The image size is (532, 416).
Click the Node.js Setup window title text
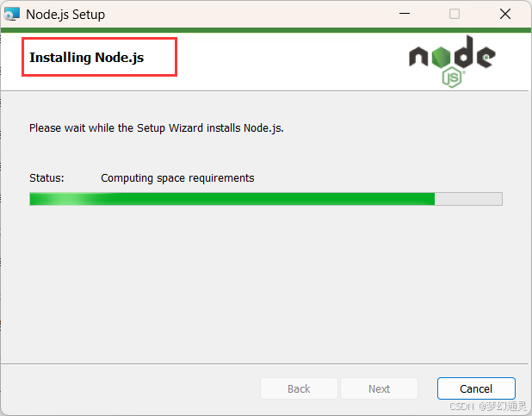[65, 15]
